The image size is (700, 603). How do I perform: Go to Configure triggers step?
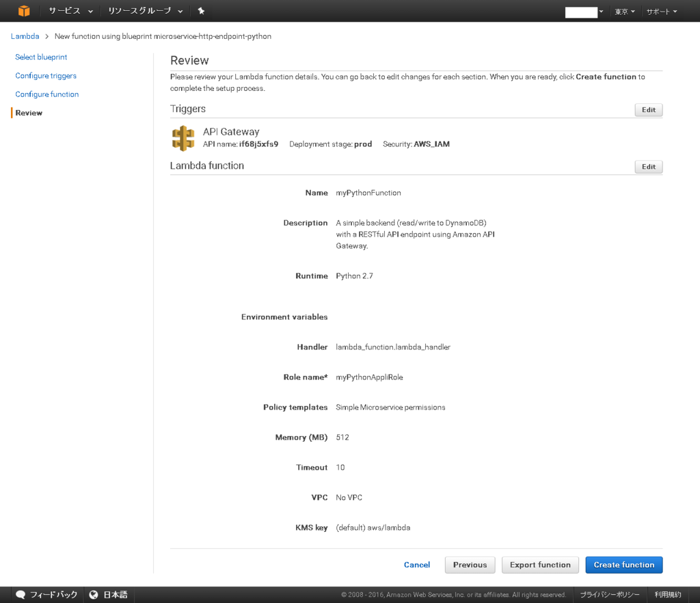pos(46,76)
